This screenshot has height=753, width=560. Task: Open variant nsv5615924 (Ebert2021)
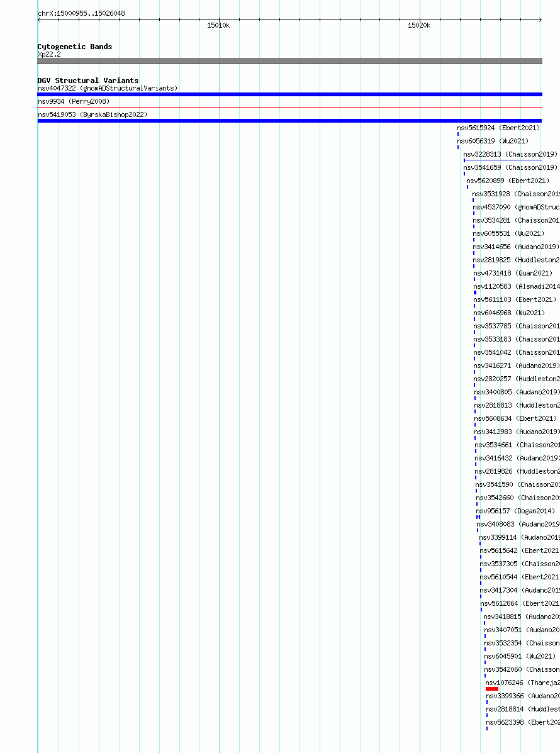coord(498,128)
